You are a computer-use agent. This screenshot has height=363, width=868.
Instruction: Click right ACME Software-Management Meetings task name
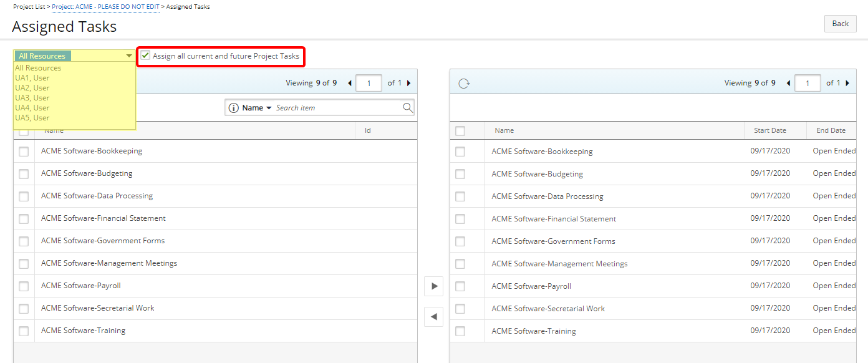[559, 264]
